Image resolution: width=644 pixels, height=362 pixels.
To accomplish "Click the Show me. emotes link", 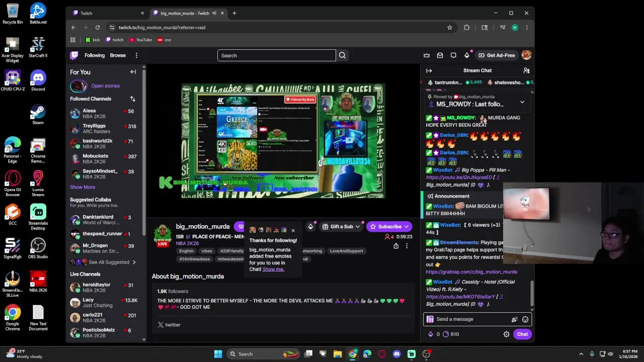I will 273,269.
